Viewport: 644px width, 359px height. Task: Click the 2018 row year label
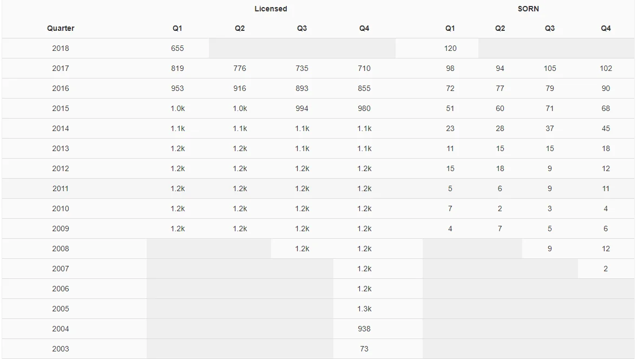[x=61, y=49]
